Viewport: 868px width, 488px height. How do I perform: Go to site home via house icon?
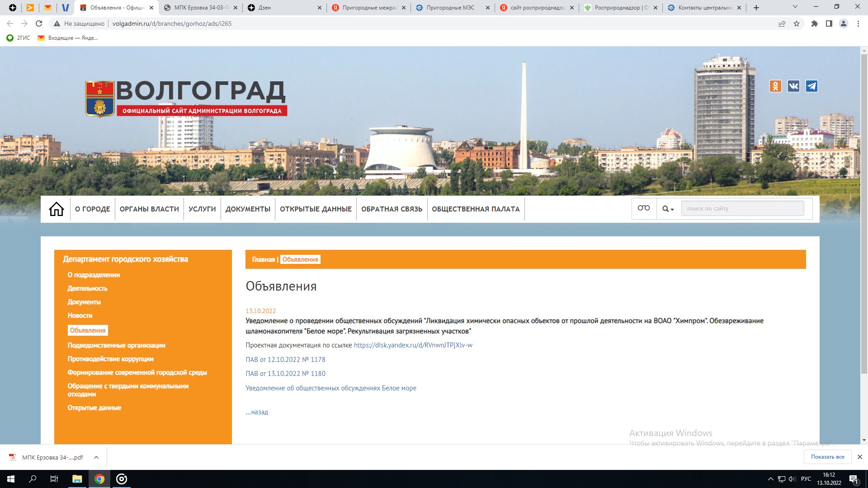[x=57, y=209]
